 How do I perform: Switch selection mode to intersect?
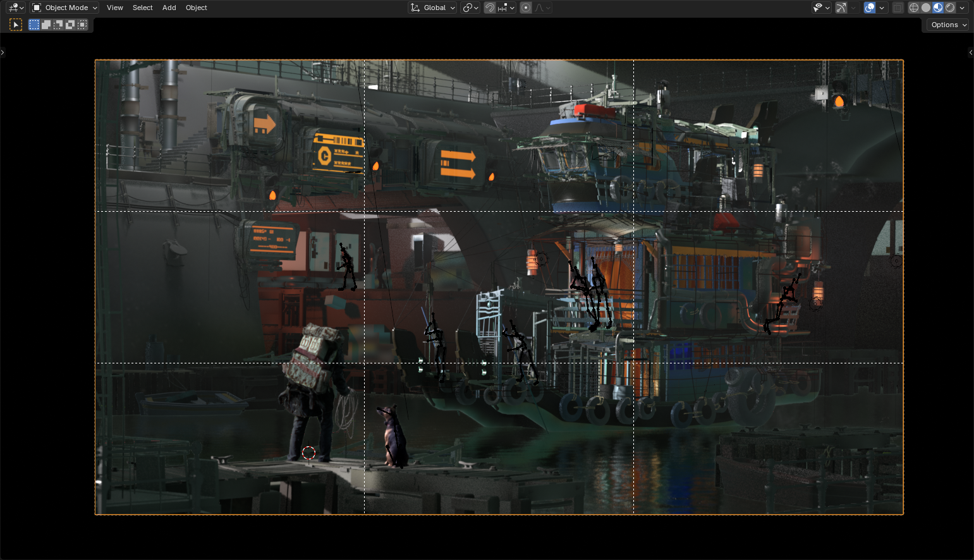[82, 25]
